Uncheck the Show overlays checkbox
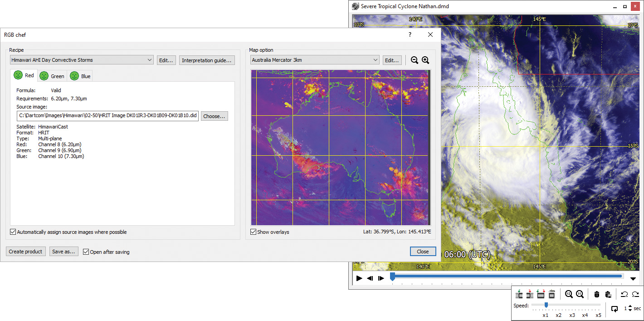The width and height of the screenshot is (644, 321). point(254,232)
